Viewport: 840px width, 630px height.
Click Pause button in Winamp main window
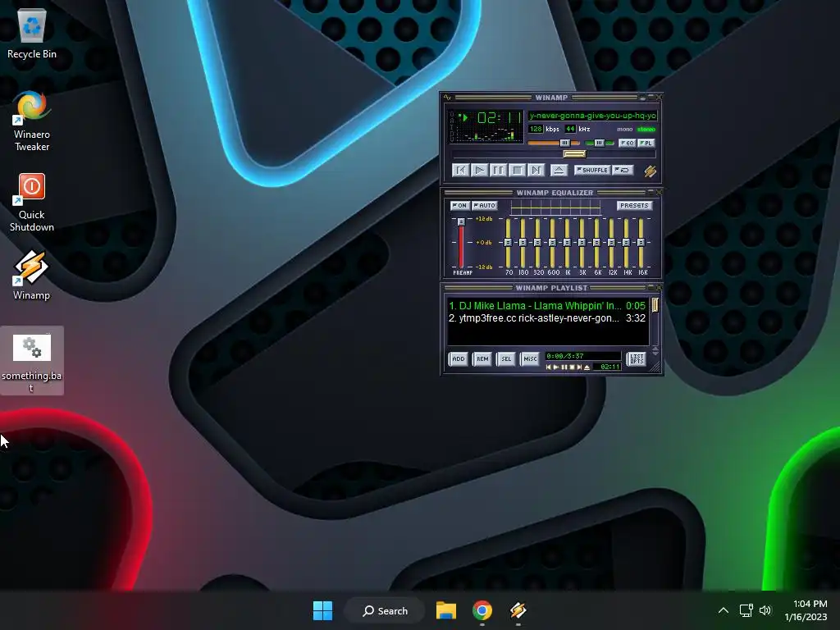(498, 171)
